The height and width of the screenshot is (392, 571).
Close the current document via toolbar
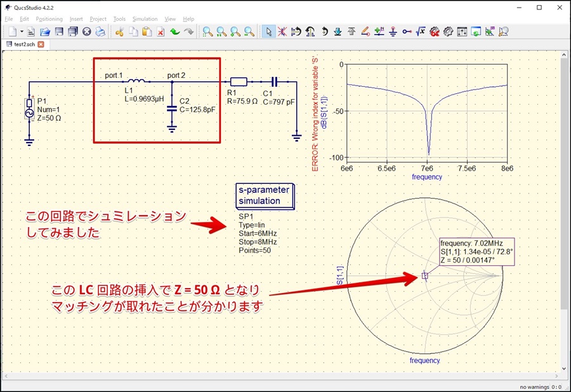pyautogui.click(x=87, y=32)
